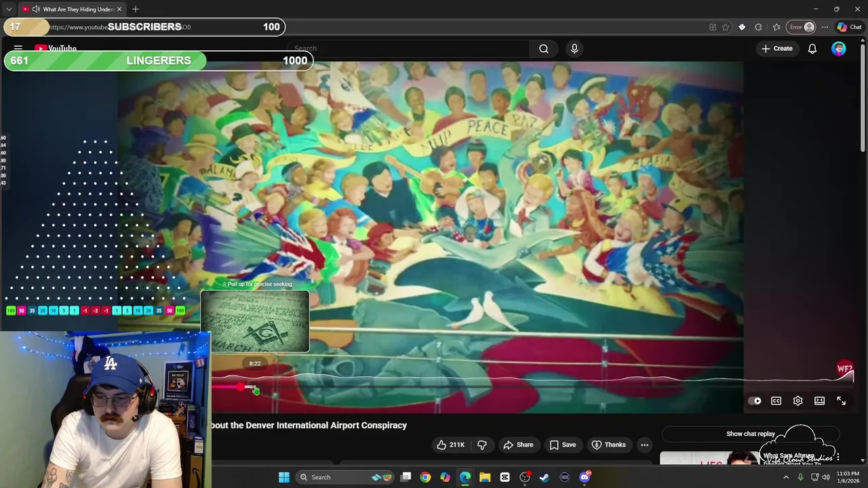Click the seek preview thumbnail
The width and height of the screenshot is (868, 488).
coord(255,321)
